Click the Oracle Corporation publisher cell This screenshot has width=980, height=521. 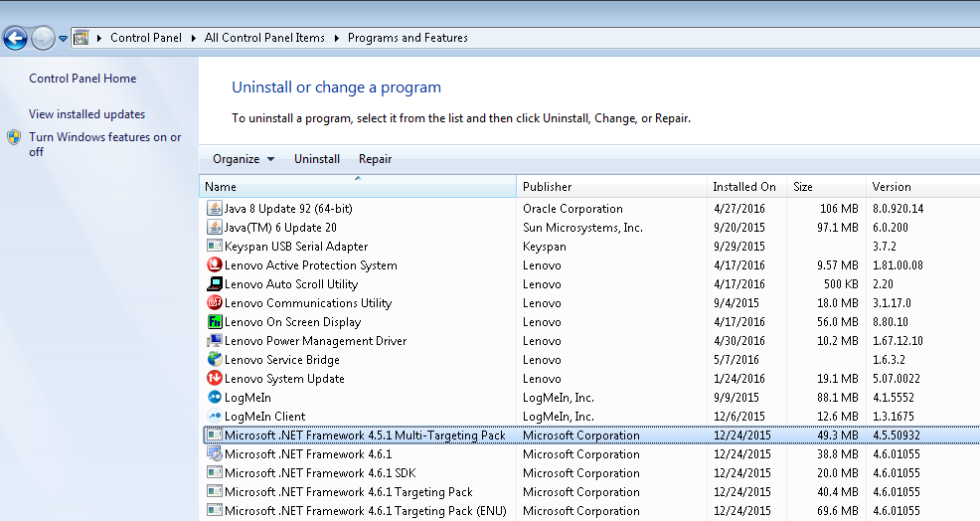tap(572, 208)
